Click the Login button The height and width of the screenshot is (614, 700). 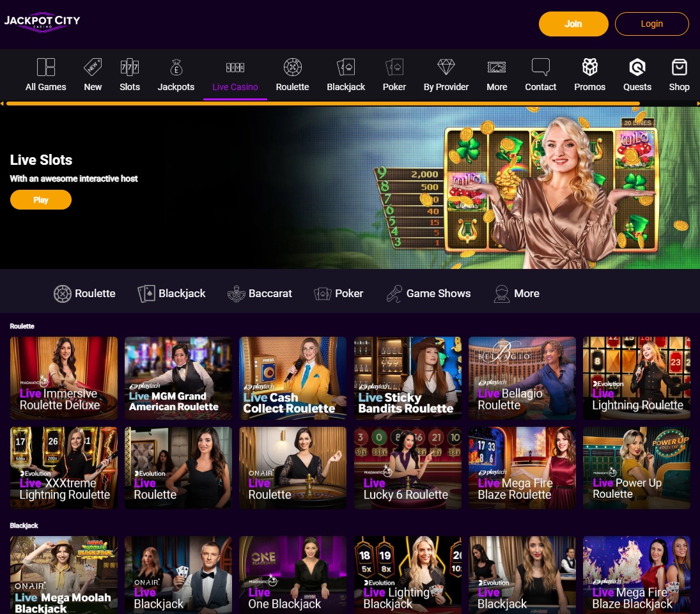coord(651,24)
